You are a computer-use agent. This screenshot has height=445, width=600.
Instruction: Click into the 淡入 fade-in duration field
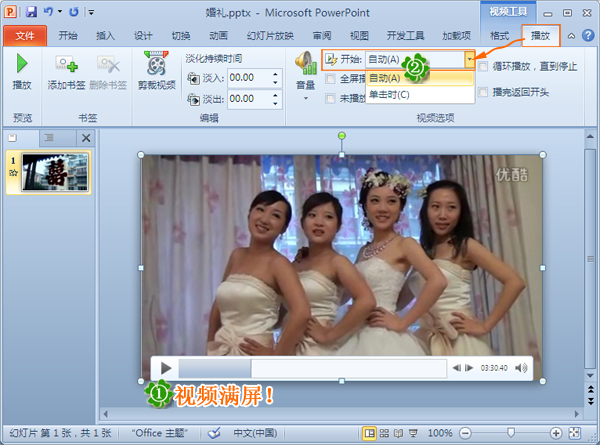coord(249,78)
